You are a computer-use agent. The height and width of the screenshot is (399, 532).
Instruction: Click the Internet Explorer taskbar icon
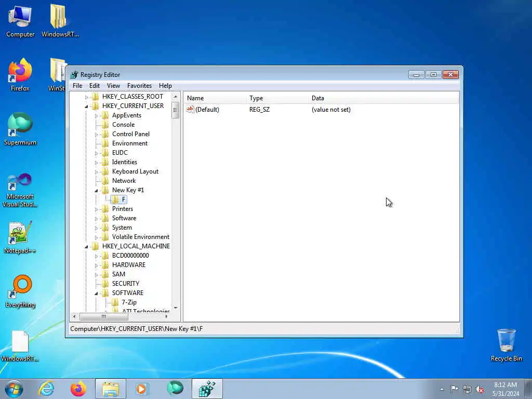pyautogui.click(x=46, y=389)
